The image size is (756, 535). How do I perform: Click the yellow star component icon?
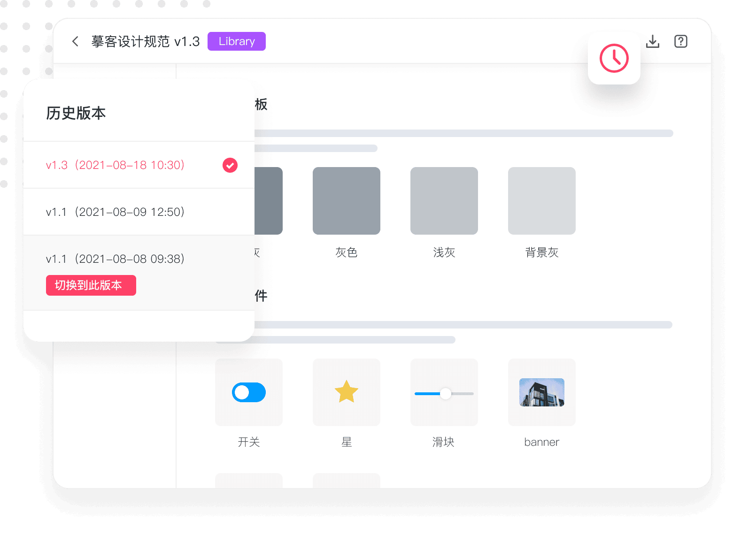[x=347, y=392]
